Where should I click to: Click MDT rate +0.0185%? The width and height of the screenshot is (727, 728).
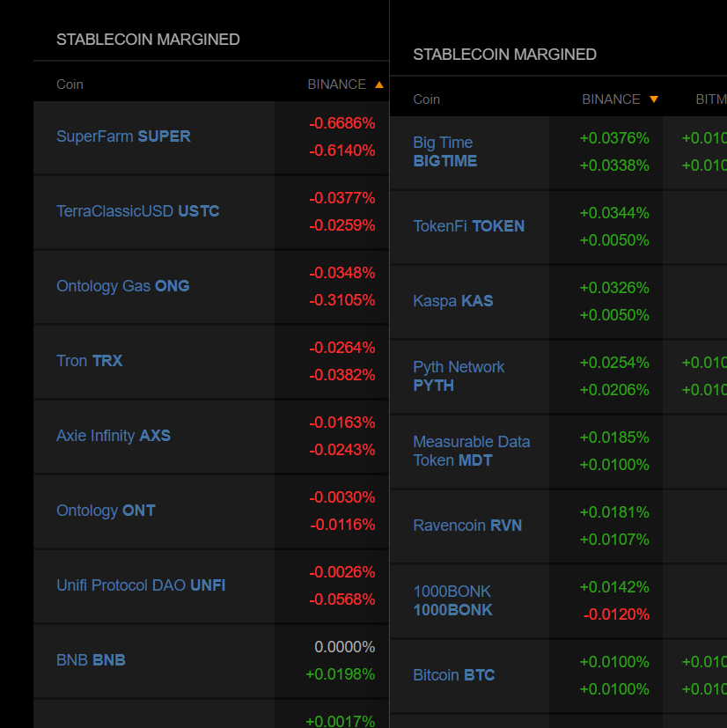pos(614,438)
